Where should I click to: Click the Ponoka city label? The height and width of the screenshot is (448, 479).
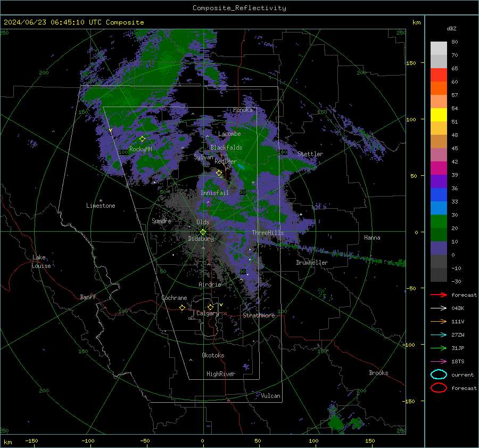243,110
